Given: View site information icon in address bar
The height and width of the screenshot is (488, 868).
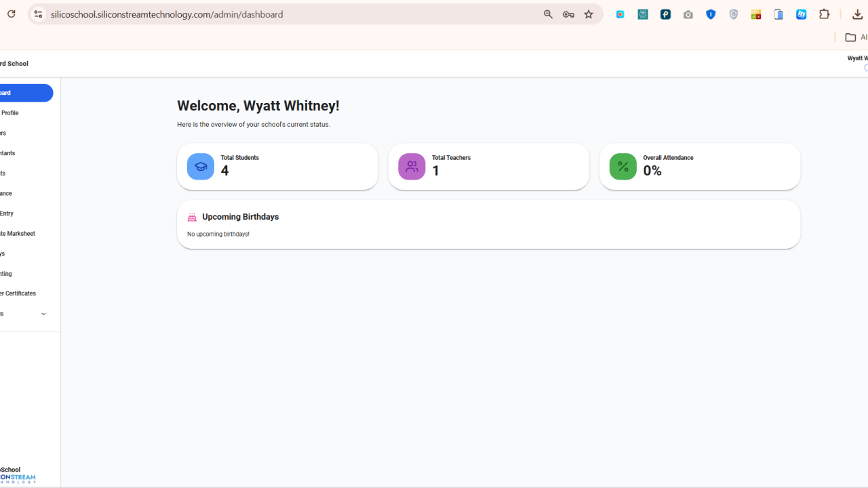Looking at the screenshot, I should 38,14.
